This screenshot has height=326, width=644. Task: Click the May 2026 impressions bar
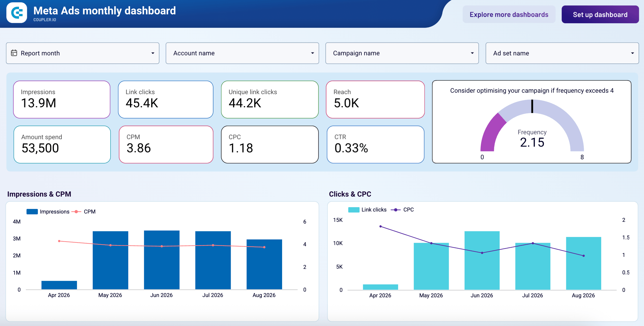click(x=110, y=260)
